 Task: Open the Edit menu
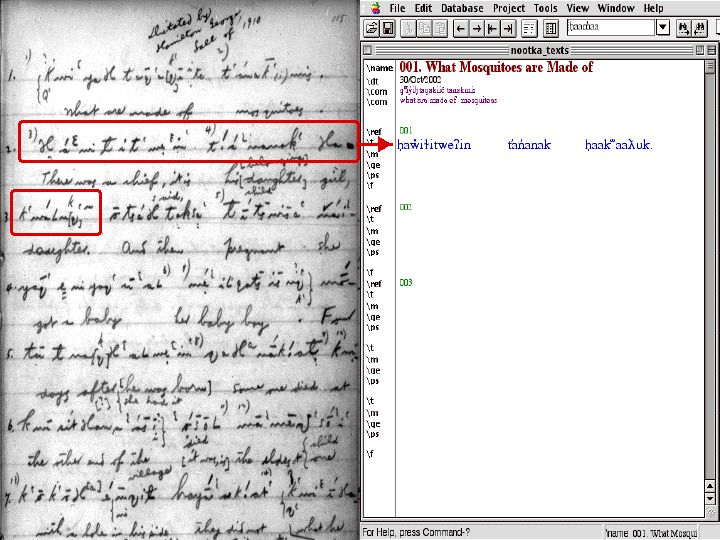click(423, 8)
